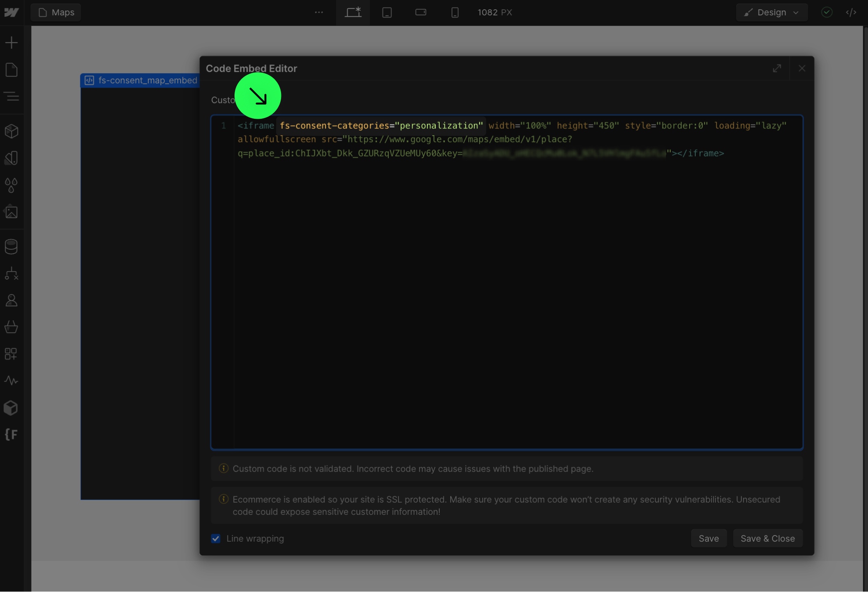The width and height of the screenshot is (868, 592).
Task: Open the Webflow logo menu
Action: pyautogui.click(x=11, y=12)
